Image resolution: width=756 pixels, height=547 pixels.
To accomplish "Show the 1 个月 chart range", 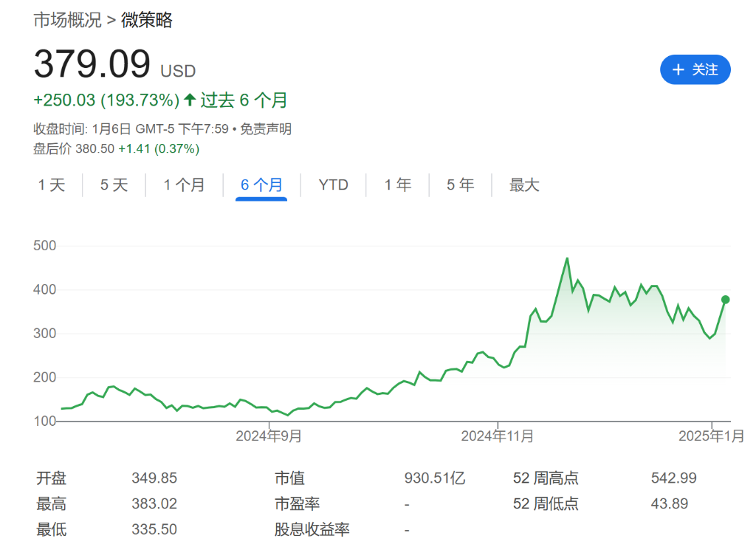I will 184,185.
